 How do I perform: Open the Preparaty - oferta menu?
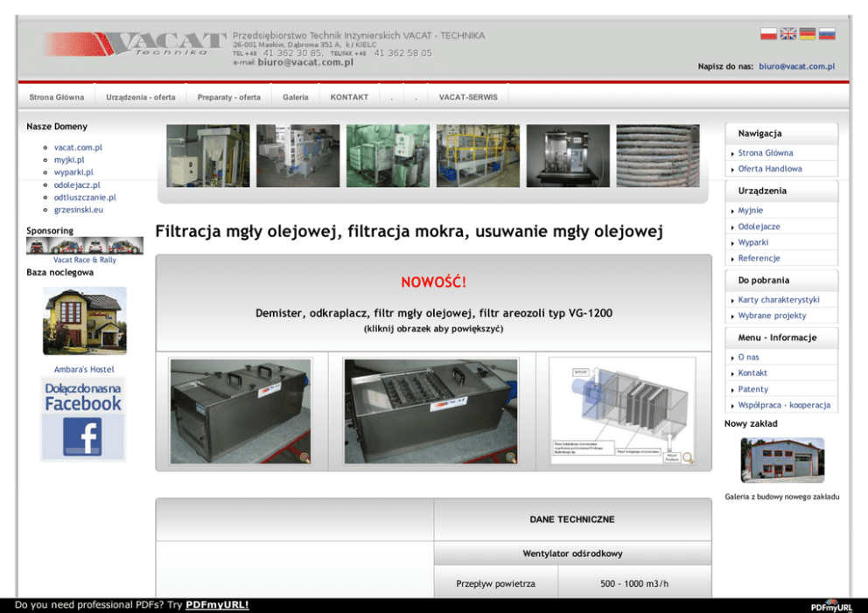point(228,97)
